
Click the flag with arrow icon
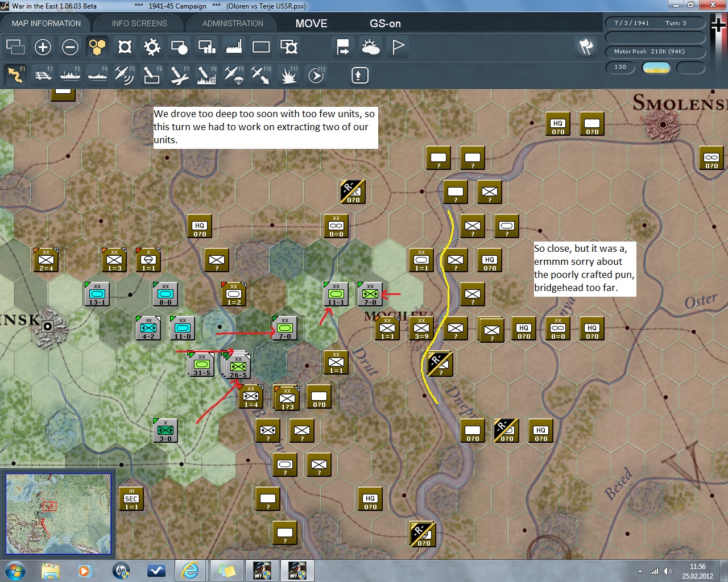click(343, 47)
